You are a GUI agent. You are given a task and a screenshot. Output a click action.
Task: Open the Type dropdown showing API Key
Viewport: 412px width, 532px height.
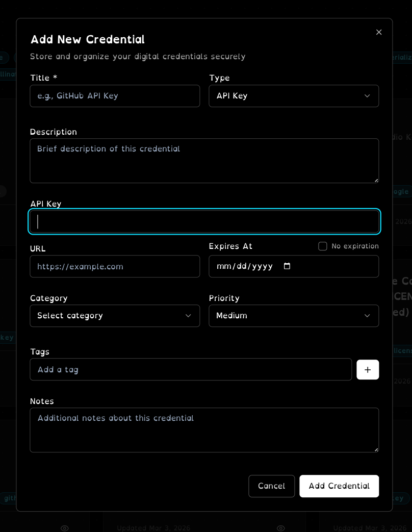pos(294,96)
